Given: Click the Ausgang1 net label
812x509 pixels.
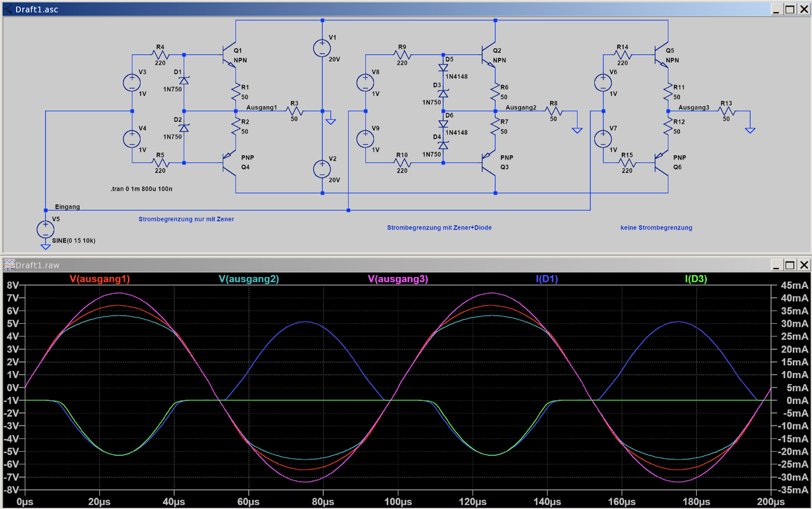Looking at the screenshot, I should pos(261,108).
